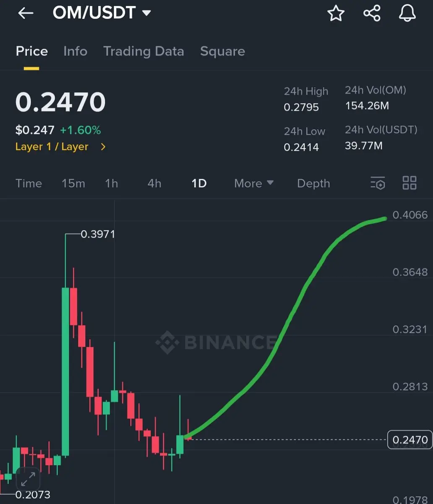The width and height of the screenshot is (433, 504).
Task: Open the chart layout grid icon
Action: [410, 183]
